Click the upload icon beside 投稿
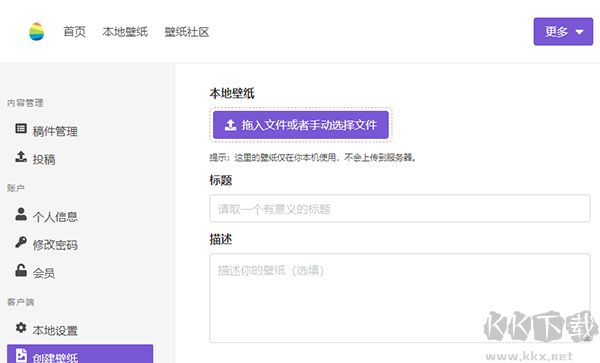The height and width of the screenshot is (363, 600). point(21,156)
